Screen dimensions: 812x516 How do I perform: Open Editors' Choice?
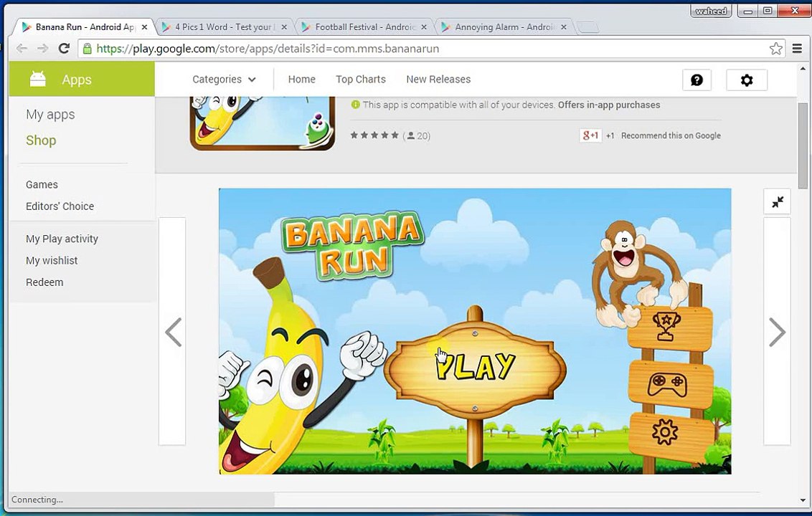tap(60, 206)
